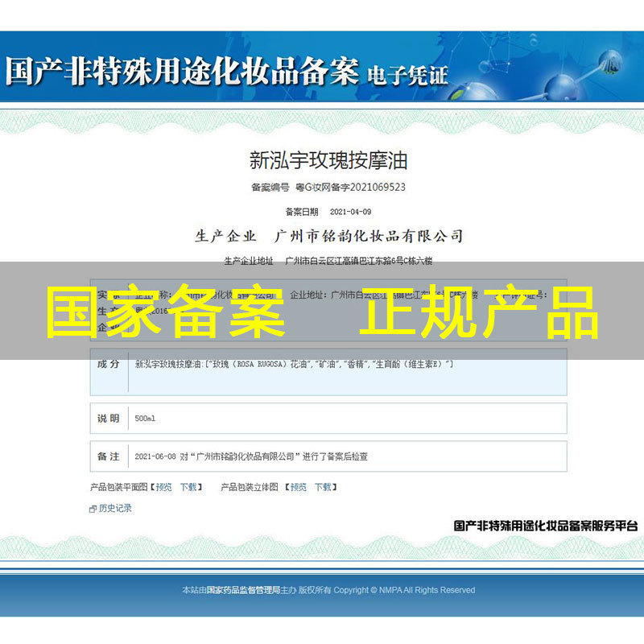This screenshot has height=644, width=644.
Task: Download the 产品包装平面图 image
Action: (x=188, y=487)
